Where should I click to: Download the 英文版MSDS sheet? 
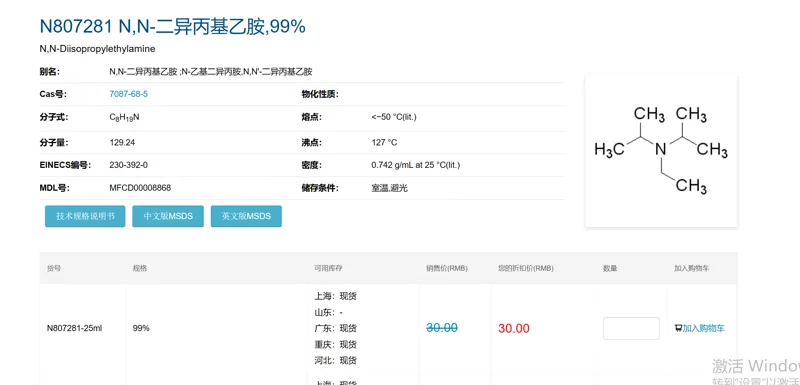(246, 216)
